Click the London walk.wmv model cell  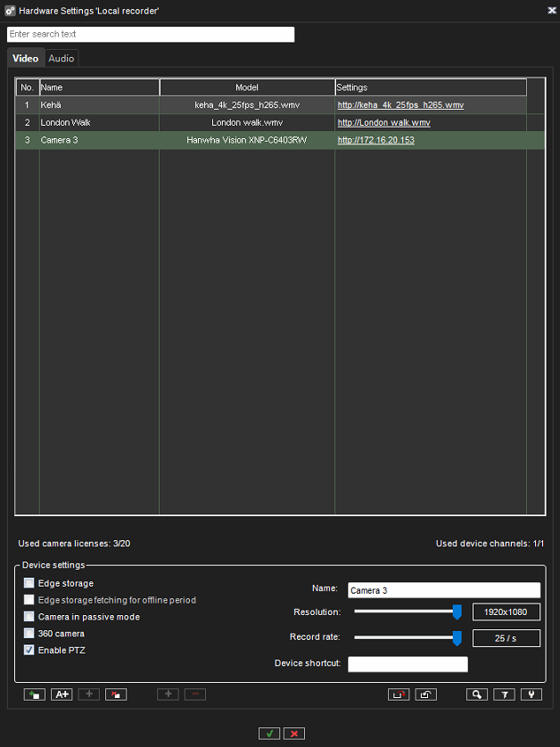(x=247, y=122)
